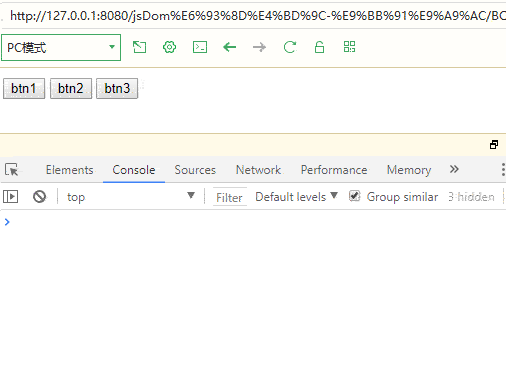Go forward with the right arrow
Image resolution: width=506 pixels, height=386 pixels.
[x=259, y=47]
